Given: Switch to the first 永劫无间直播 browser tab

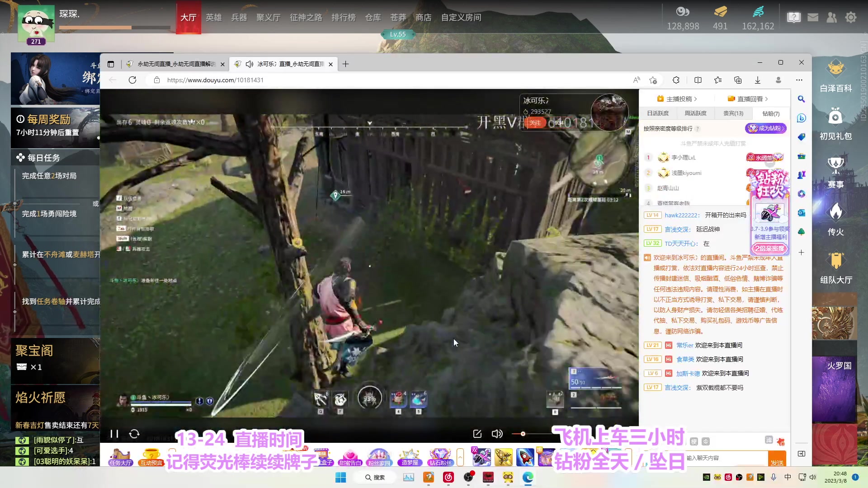Looking at the screenshot, I should point(175,64).
